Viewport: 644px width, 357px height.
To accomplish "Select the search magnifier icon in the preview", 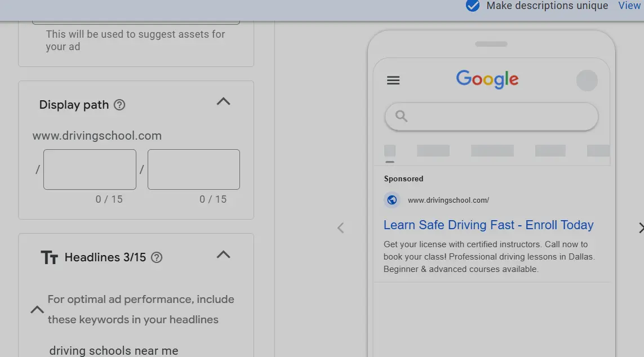I will 400,116.
